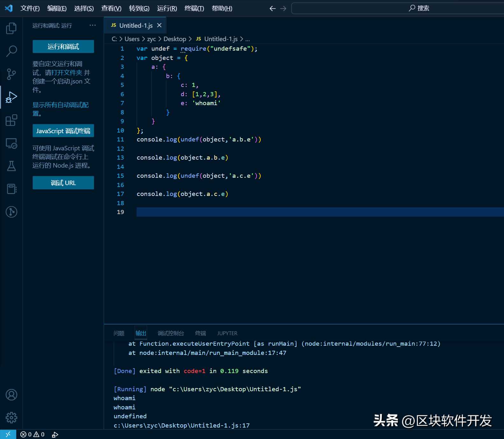Switch to the 问题 panel tab
504x439 pixels.
pyautogui.click(x=119, y=333)
